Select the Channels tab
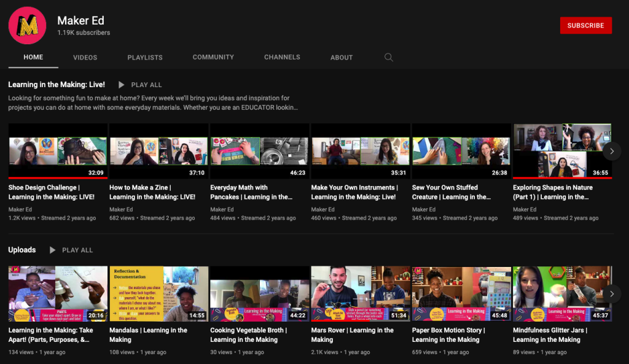This screenshot has height=364, width=629. pos(282,57)
